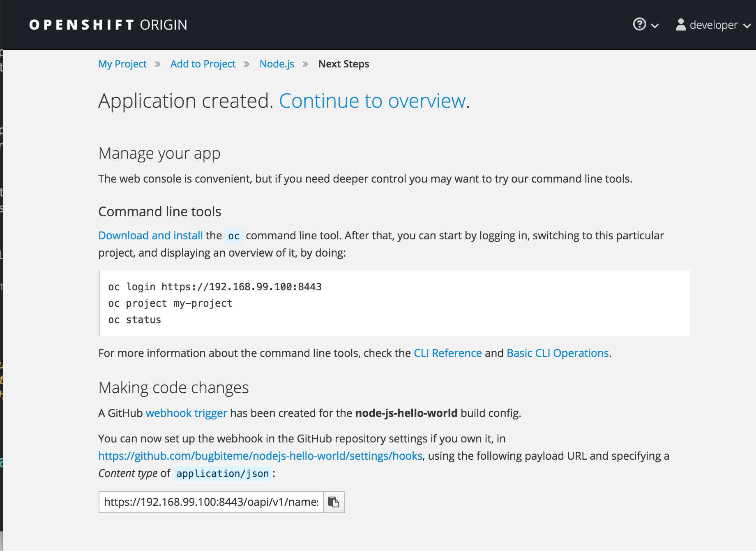Viewport: 756px width, 551px height.
Task: Expand the help menu chevron
Action: click(x=655, y=26)
